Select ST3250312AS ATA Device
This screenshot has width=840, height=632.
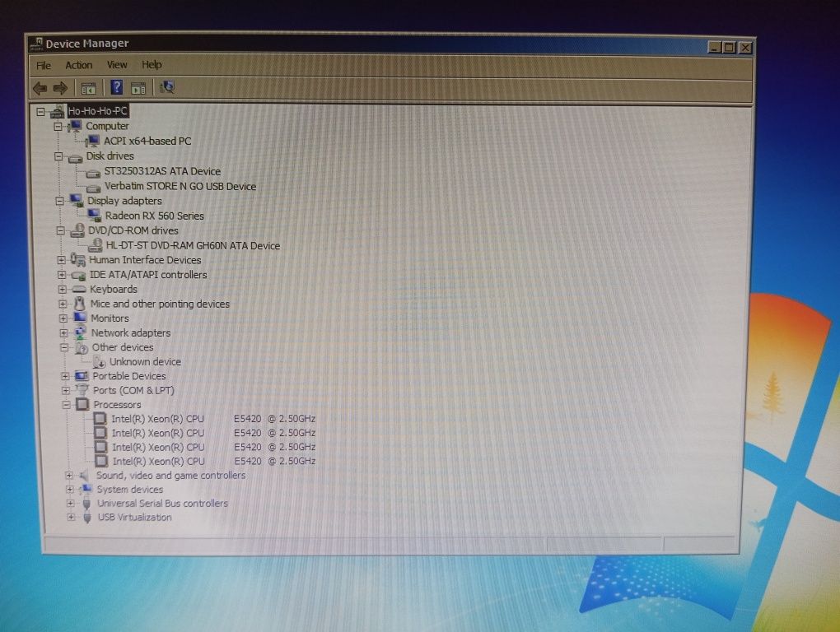(x=162, y=171)
